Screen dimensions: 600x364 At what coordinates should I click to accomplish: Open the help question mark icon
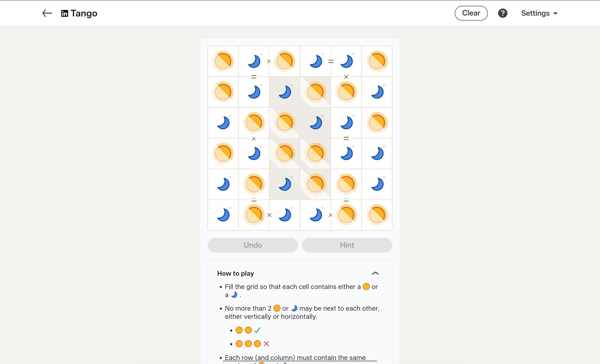502,13
